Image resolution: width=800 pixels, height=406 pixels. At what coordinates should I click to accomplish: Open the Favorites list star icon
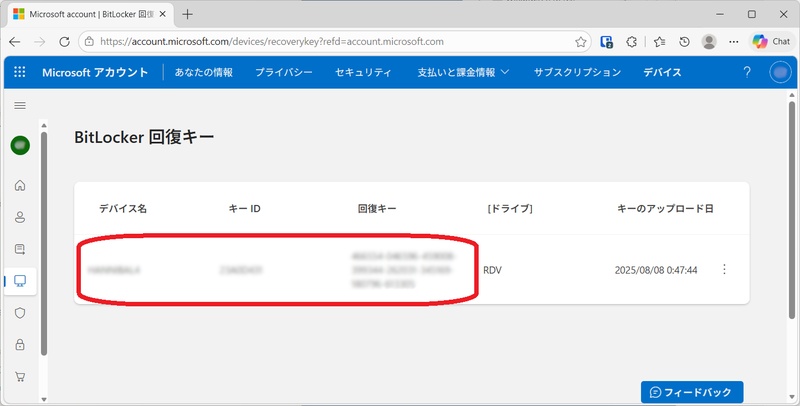point(660,42)
